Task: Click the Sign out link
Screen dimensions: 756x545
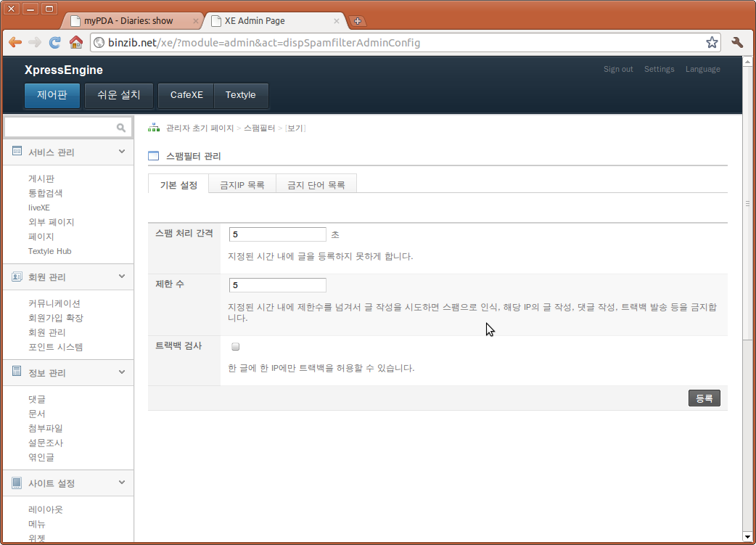Action: point(618,69)
